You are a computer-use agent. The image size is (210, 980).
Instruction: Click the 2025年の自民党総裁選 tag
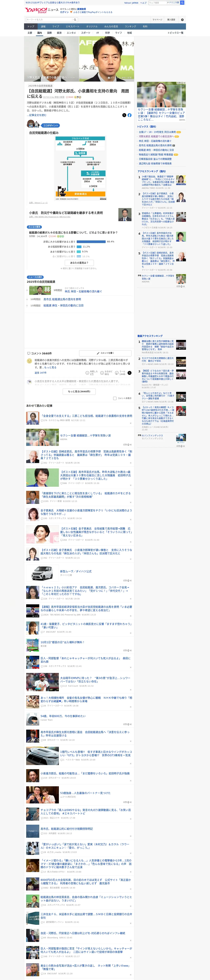[x=40, y=86]
